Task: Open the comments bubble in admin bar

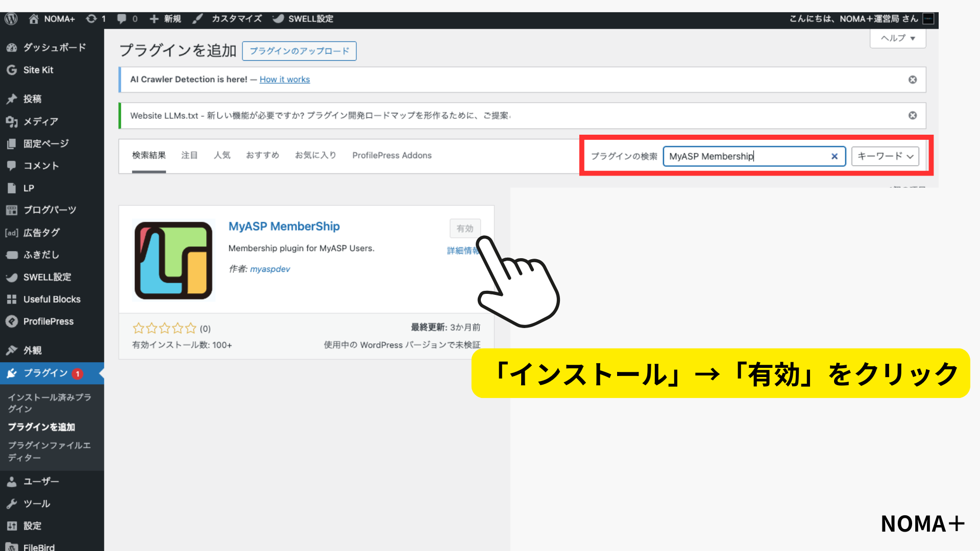Action: point(127,19)
